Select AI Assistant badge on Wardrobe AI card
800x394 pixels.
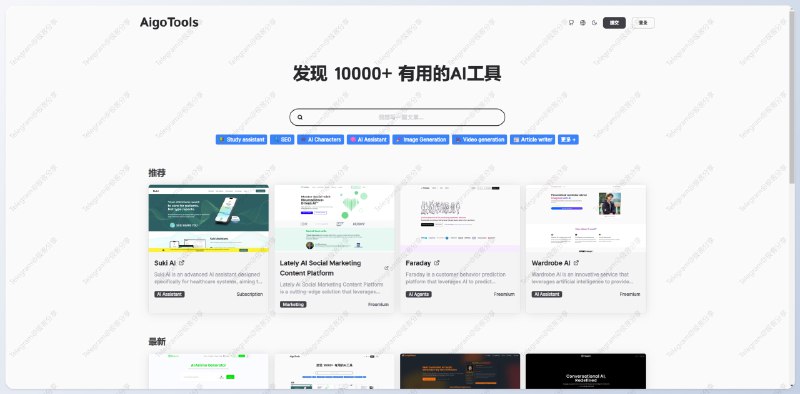(547, 294)
